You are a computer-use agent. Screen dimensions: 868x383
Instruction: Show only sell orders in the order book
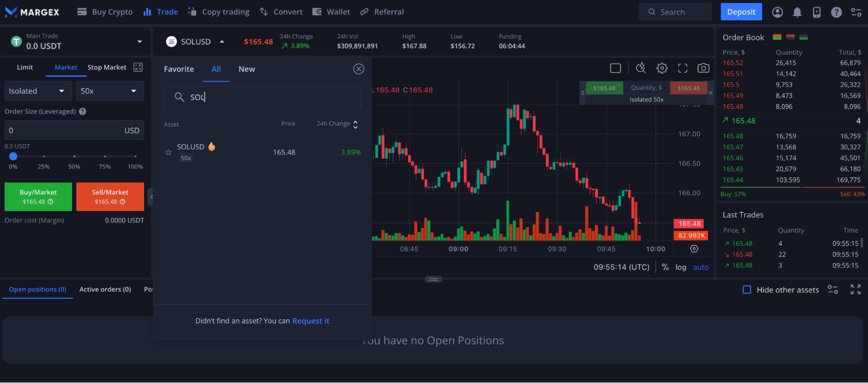790,37
